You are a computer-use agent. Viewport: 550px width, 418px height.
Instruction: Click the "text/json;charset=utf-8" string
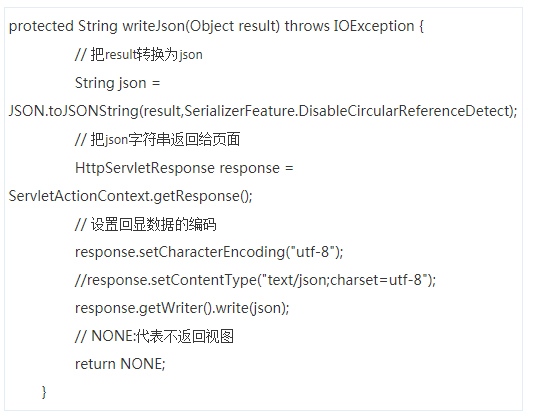(x=346, y=280)
